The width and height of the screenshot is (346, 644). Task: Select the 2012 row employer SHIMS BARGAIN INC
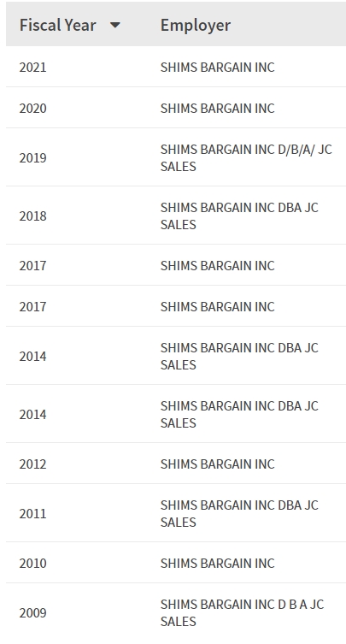click(218, 464)
